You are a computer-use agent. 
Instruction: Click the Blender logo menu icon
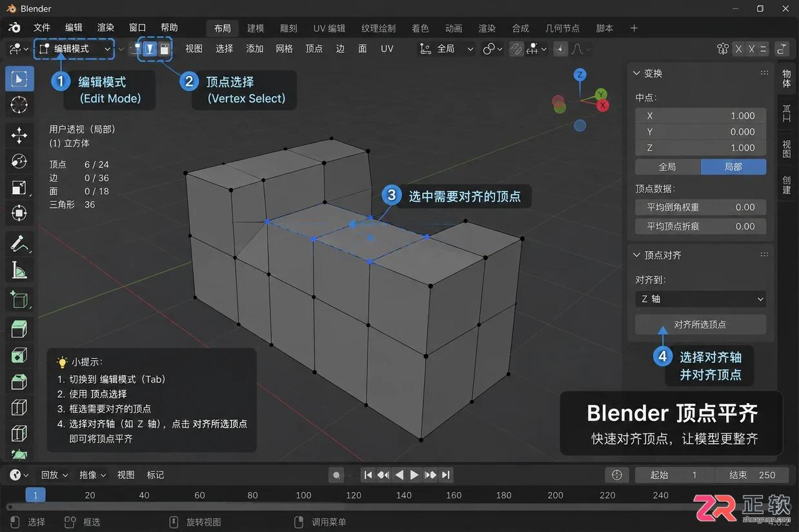[x=14, y=28]
